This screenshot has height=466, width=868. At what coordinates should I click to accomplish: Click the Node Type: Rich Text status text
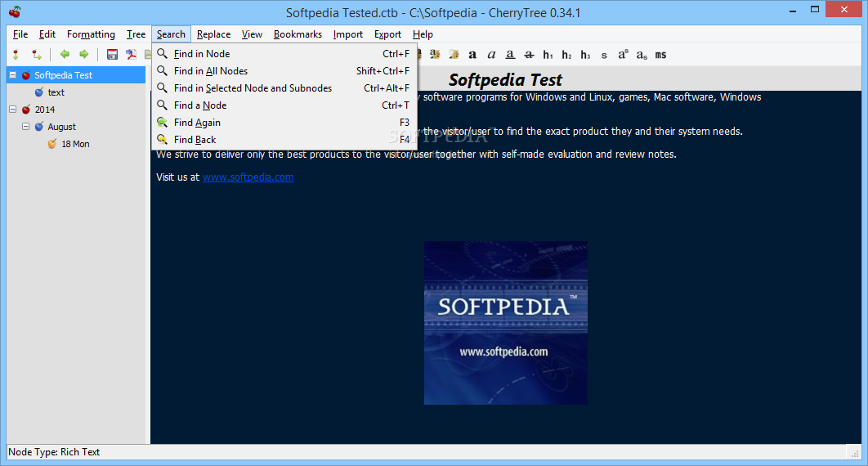coord(54,451)
